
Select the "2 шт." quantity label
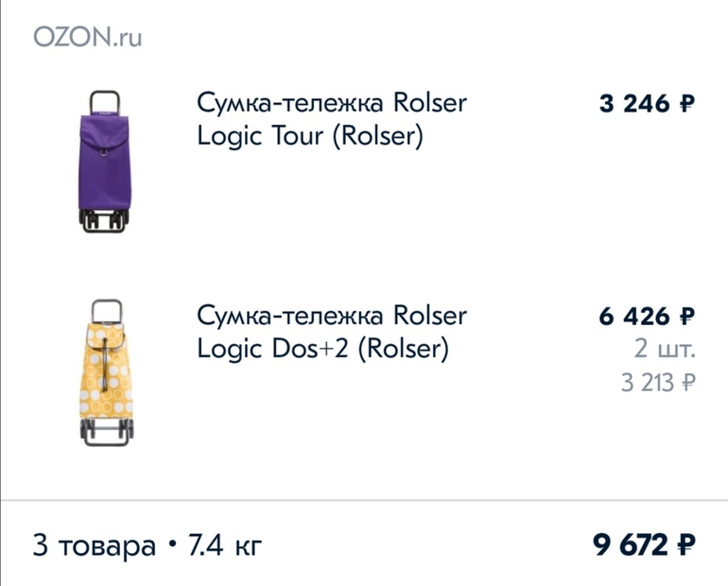(664, 350)
